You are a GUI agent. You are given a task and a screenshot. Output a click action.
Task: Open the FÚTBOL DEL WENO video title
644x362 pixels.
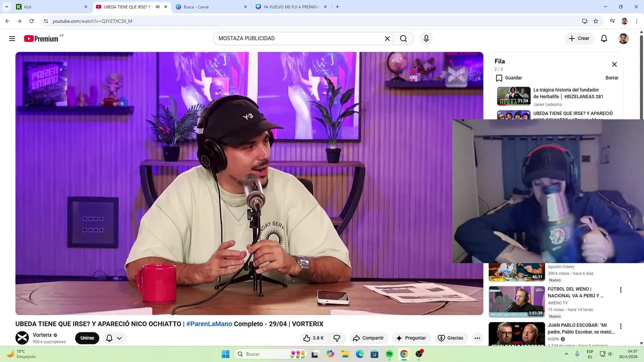(576, 293)
